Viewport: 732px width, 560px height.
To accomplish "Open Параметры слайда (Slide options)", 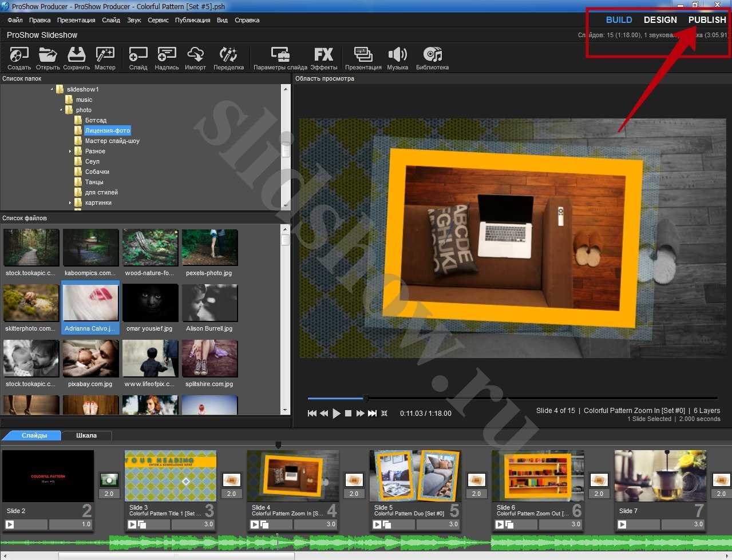I will coord(280,55).
